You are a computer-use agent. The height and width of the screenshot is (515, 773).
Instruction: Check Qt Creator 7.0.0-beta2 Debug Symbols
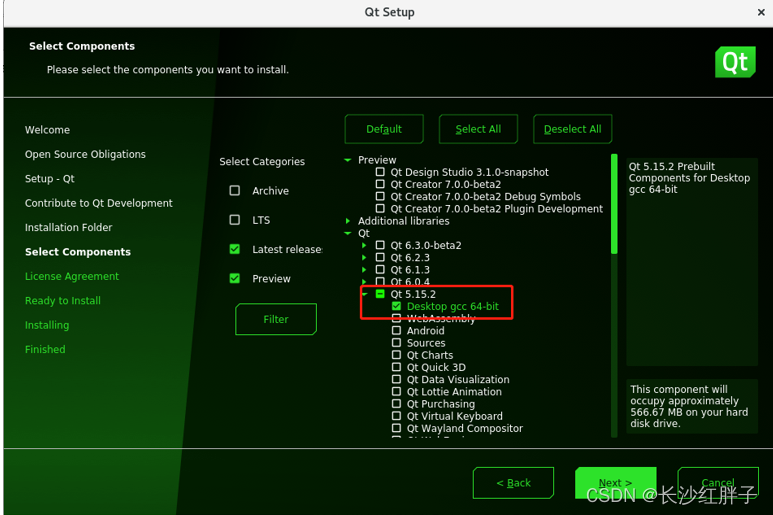380,196
